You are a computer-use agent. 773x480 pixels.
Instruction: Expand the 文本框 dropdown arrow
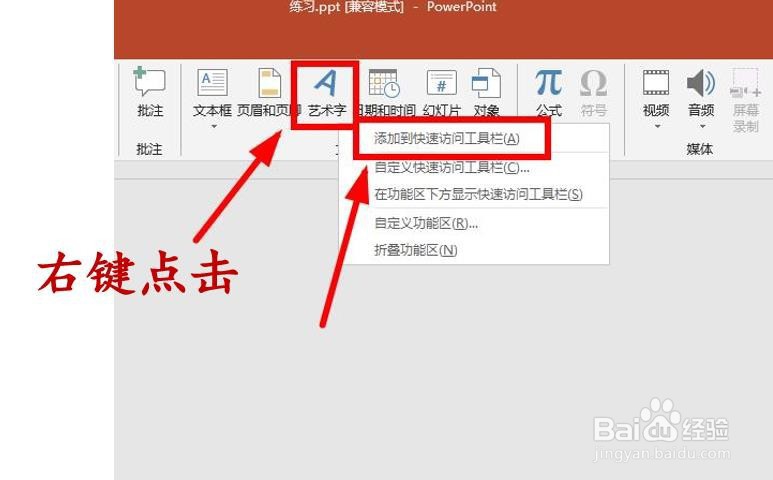(x=214, y=127)
